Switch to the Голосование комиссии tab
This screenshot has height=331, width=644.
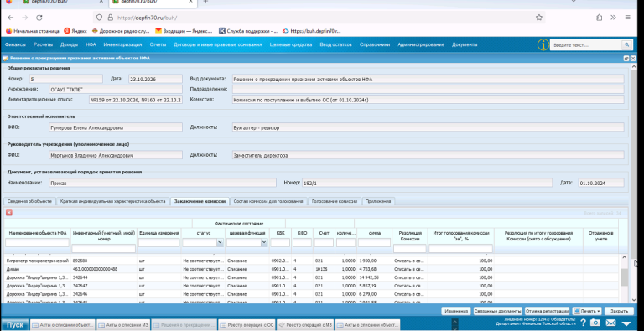335,201
